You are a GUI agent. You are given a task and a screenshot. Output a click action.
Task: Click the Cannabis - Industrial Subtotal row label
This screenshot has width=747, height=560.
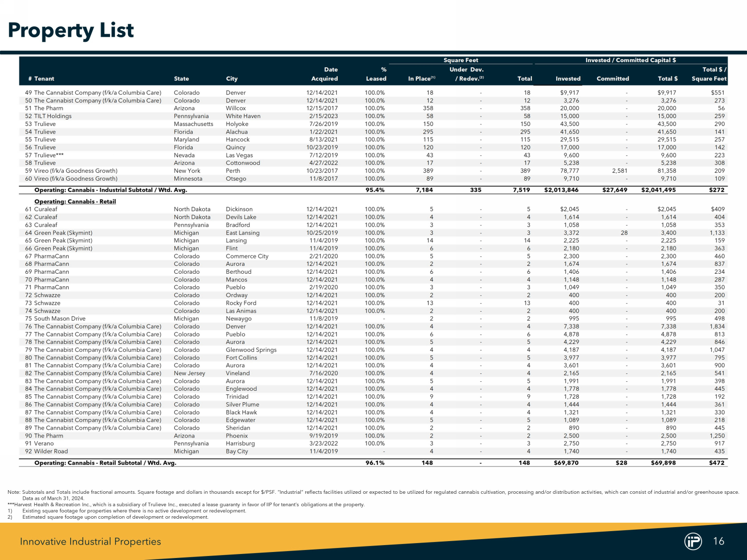click(x=111, y=190)
